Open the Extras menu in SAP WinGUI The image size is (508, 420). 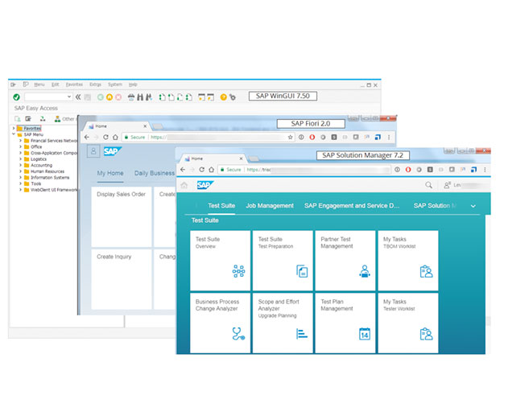pyautogui.click(x=95, y=84)
